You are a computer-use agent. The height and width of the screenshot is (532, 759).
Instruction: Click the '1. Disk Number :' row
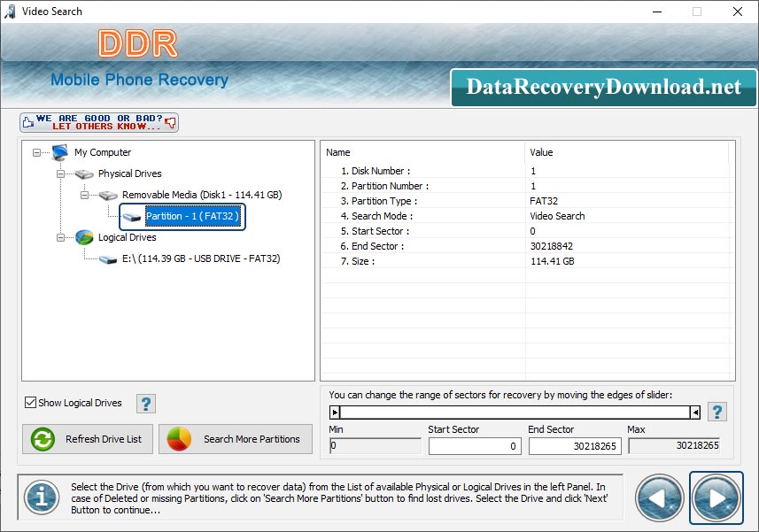[525, 171]
